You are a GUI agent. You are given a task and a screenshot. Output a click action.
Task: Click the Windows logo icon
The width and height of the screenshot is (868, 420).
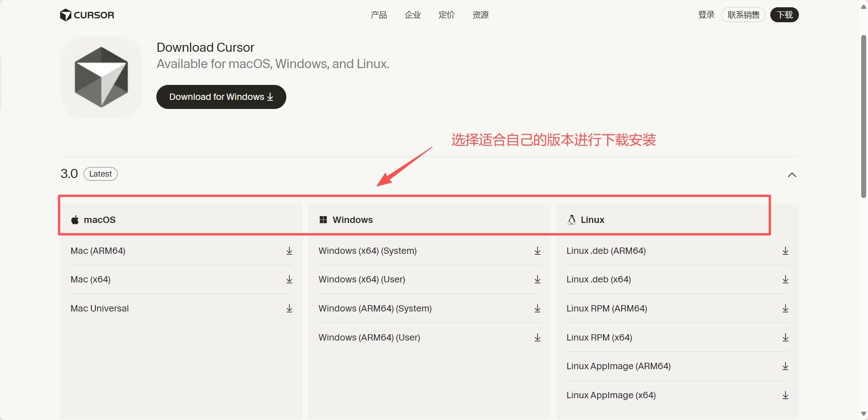pos(323,220)
